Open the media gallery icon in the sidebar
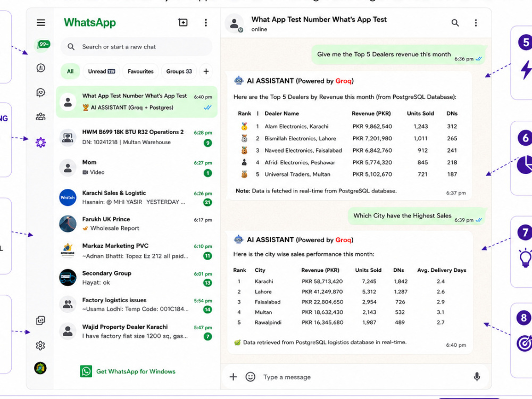Viewport: 532px width, 399px height. 41,320
